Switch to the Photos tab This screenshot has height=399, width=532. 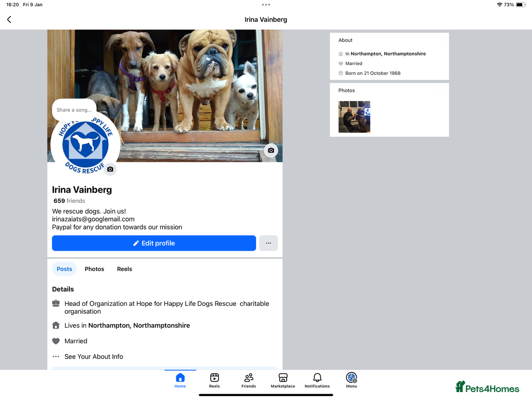94,269
